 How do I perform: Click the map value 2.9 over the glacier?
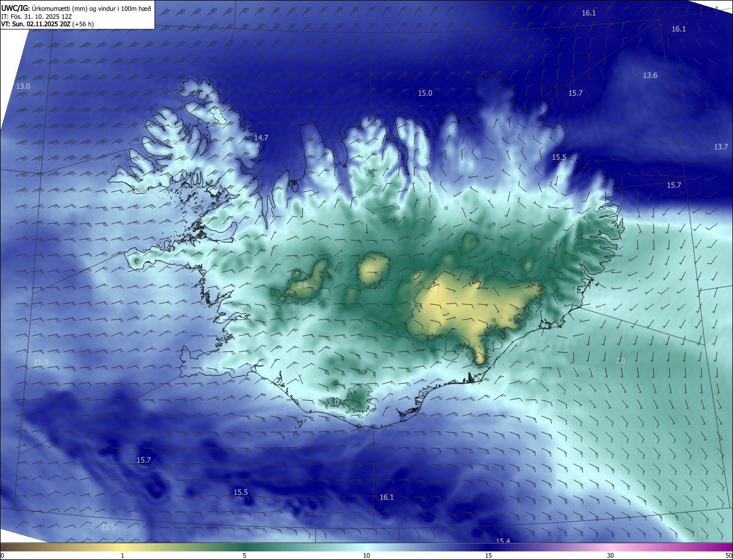[303, 285]
